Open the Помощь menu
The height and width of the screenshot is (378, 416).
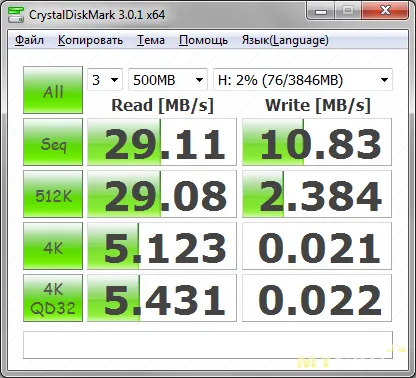203,40
